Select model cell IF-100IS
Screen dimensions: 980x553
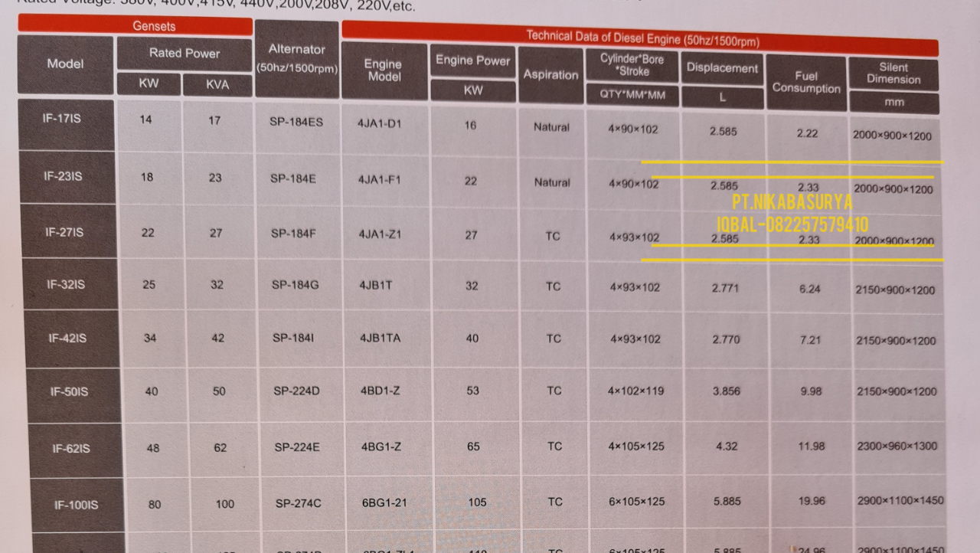76,505
